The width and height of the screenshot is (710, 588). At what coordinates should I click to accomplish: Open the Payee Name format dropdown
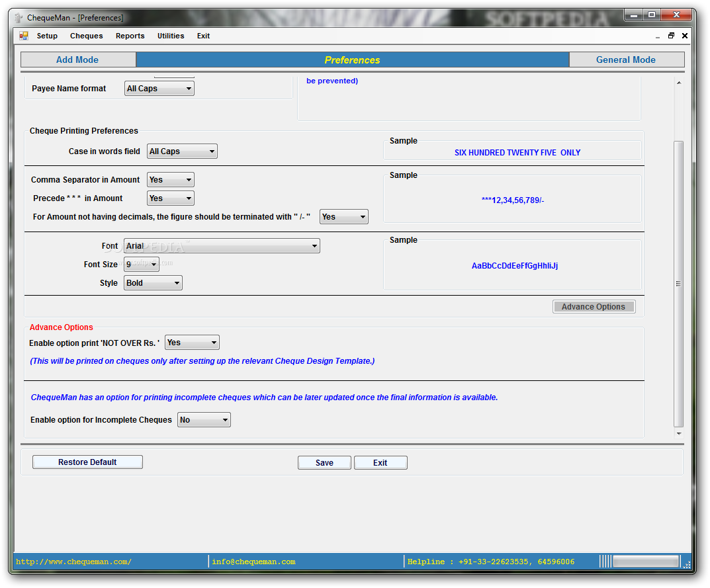point(159,89)
